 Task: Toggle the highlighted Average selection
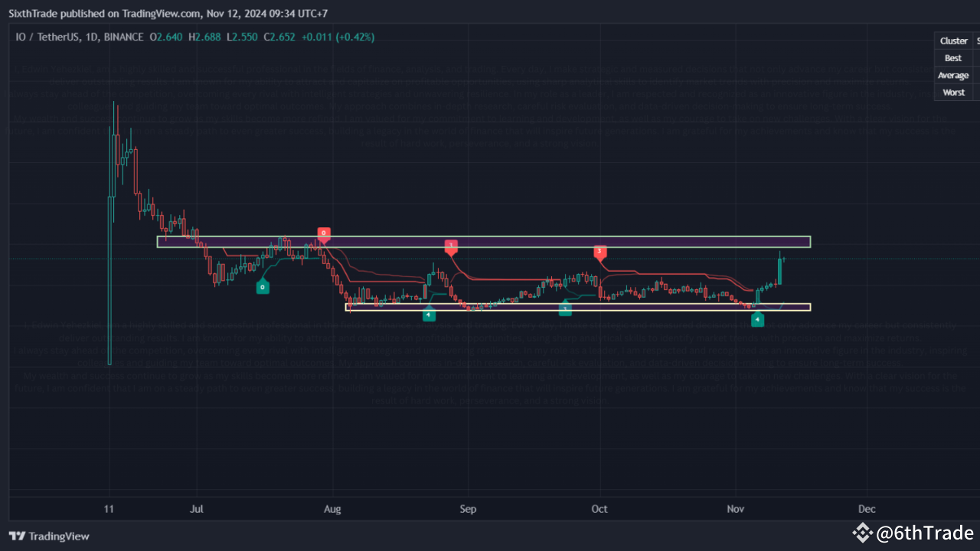tap(953, 75)
